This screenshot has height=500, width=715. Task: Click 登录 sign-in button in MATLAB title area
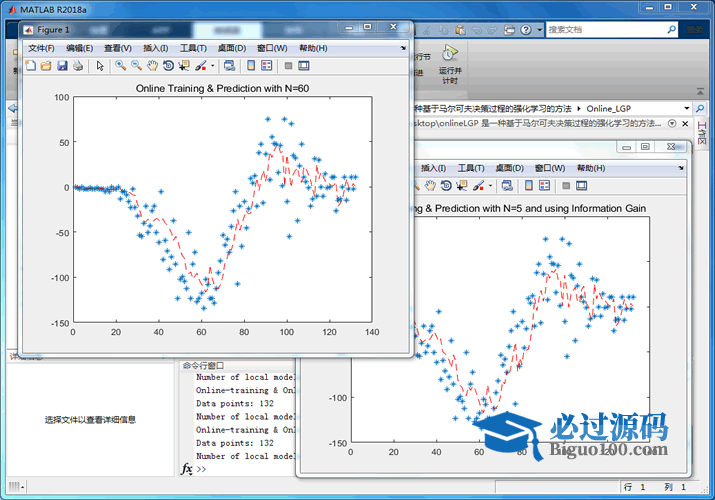[x=695, y=30]
